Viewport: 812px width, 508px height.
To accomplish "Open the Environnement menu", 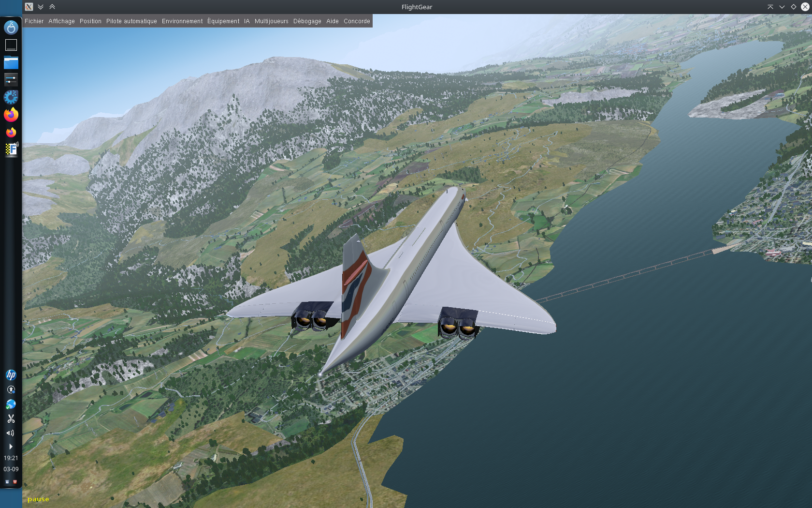I will (182, 21).
